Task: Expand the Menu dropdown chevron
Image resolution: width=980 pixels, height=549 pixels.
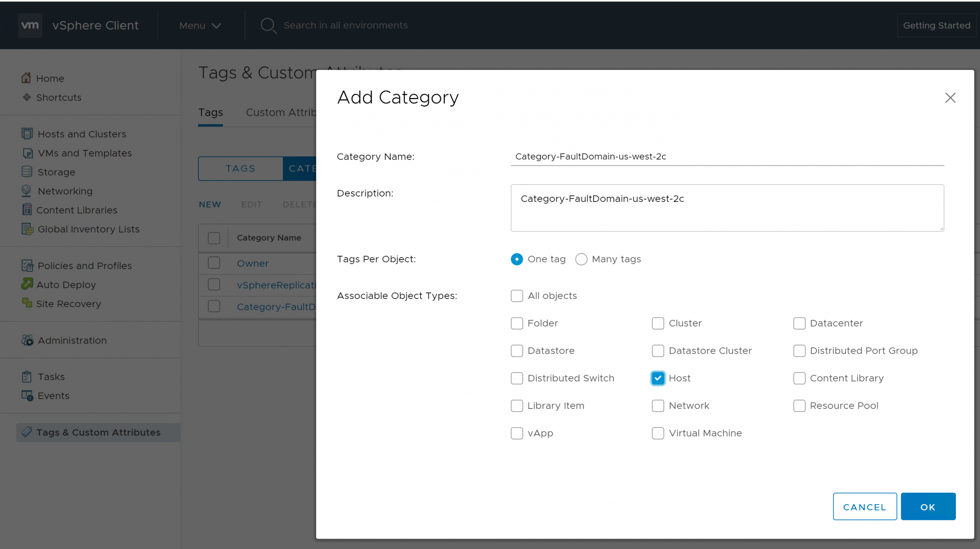Action: pos(216,26)
